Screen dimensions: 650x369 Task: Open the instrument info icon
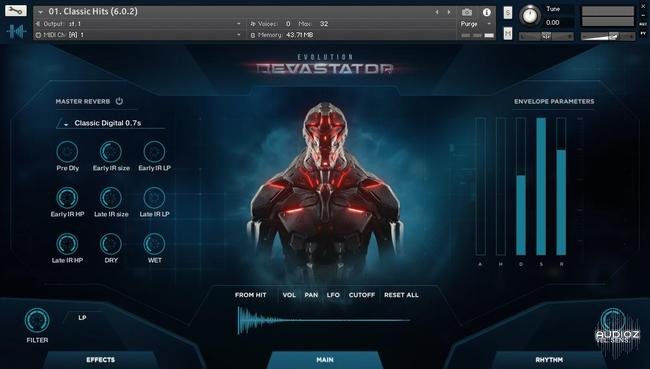(x=487, y=12)
